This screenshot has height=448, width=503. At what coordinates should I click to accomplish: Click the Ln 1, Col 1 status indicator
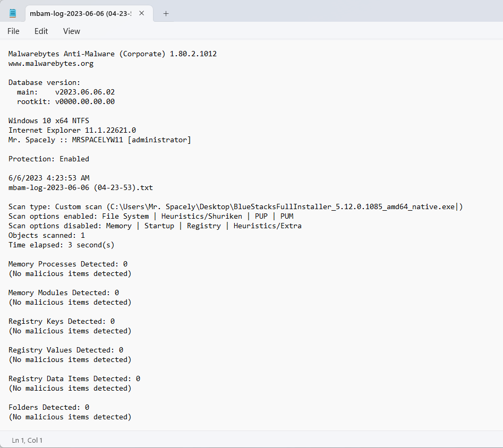pos(27,441)
